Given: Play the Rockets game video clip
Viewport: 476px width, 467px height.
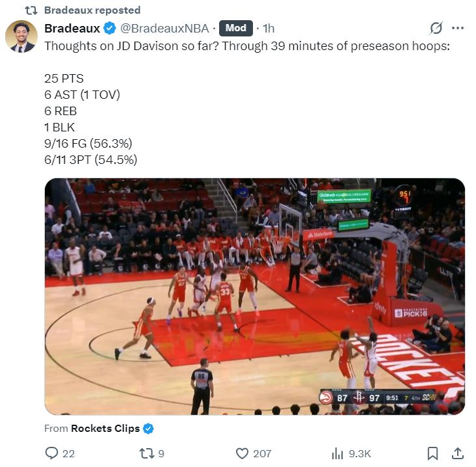Looking at the screenshot, I should coord(255,297).
